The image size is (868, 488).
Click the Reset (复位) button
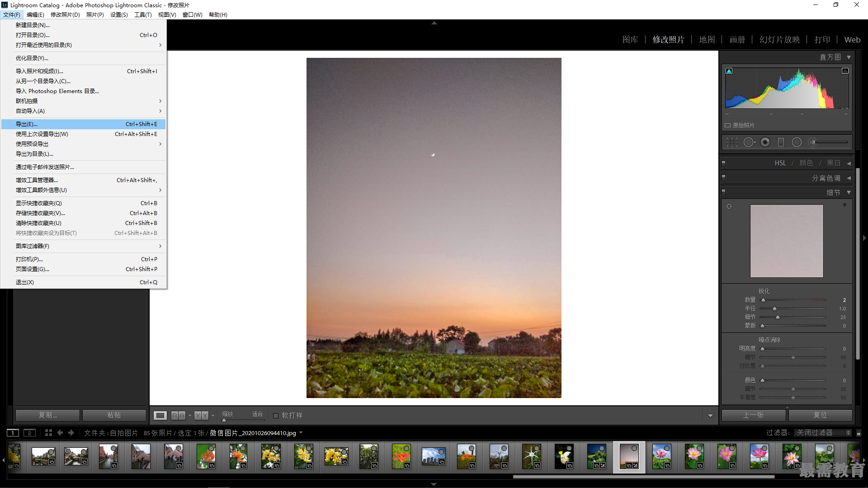pos(820,415)
